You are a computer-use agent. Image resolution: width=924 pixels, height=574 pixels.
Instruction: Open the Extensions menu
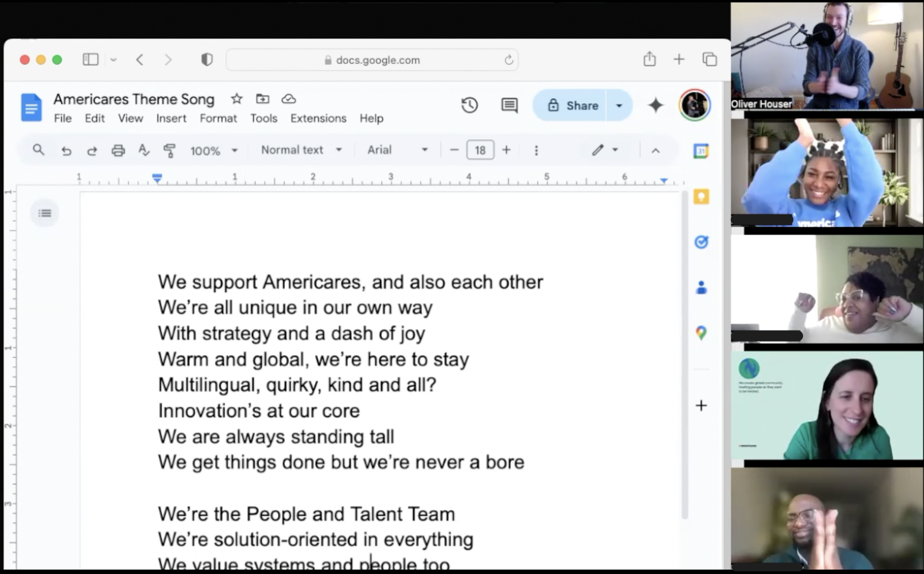(318, 118)
